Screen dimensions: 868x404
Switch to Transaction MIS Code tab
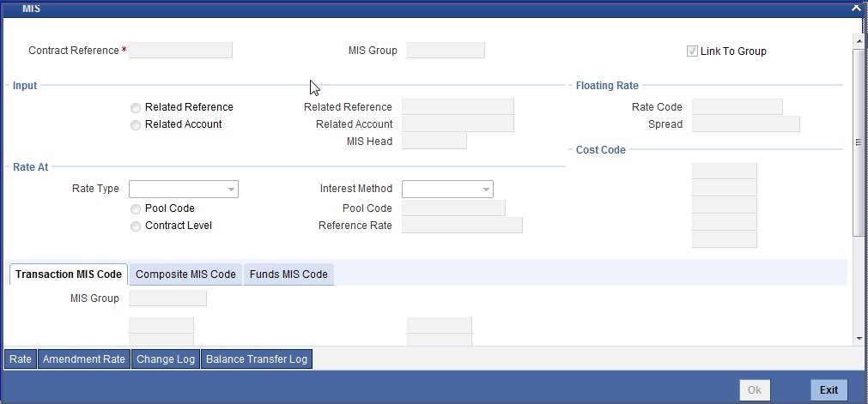pyautogui.click(x=69, y=274)
